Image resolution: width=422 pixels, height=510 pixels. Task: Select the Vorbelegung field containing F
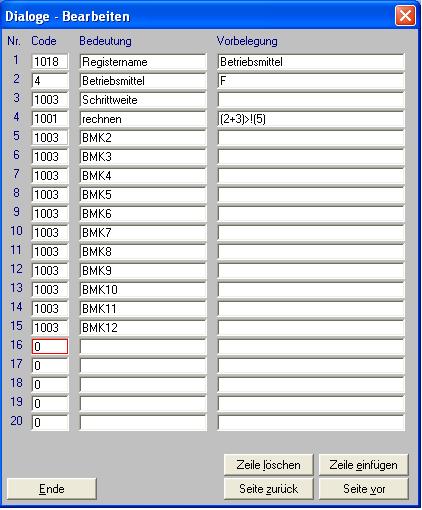click(311, 81)
